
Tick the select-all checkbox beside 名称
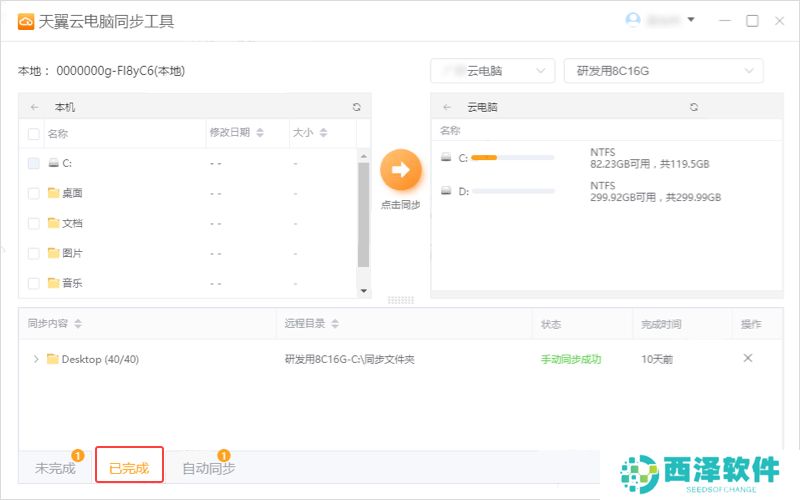(x=34, y=134)
